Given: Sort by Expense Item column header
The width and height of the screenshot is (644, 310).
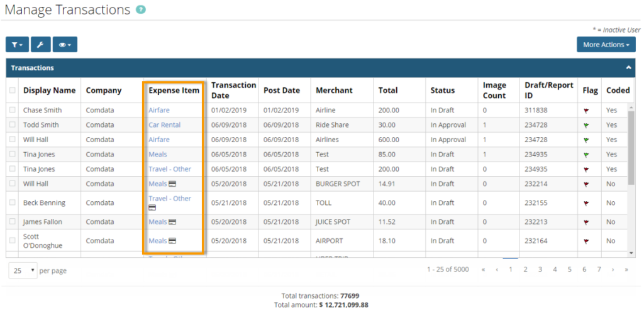Looking at the screenshot, I should pos(174,91).
